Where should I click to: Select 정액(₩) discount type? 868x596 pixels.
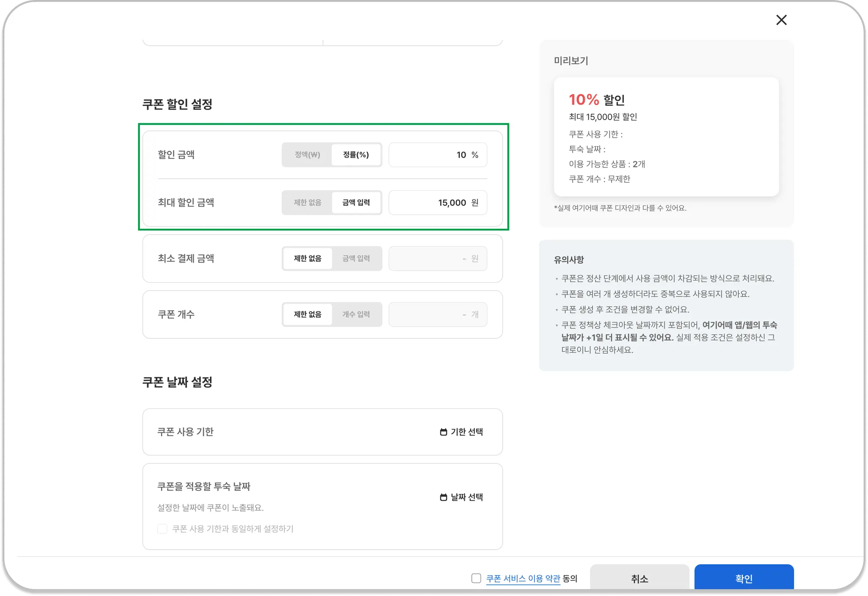pyautogui.click(x=307, y=155)
